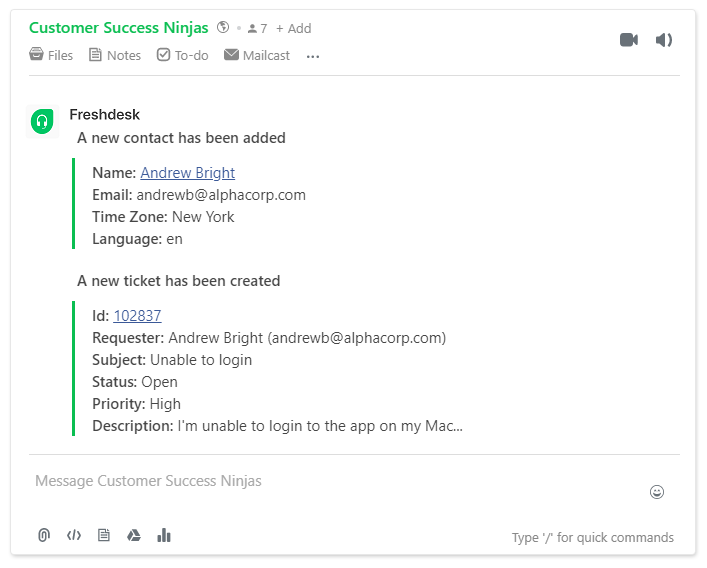Open ticket 102837 link
The width and height of the screenshot is (707, 568).
137,316
